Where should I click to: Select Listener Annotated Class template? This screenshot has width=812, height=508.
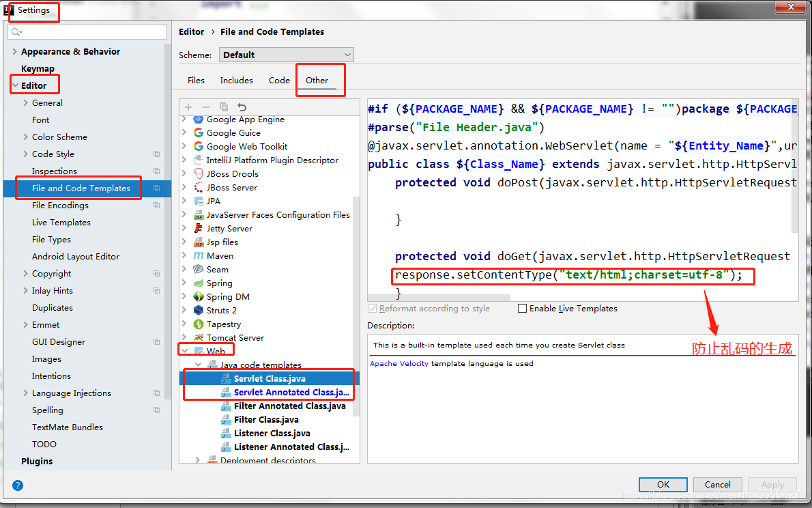point(291,447)
